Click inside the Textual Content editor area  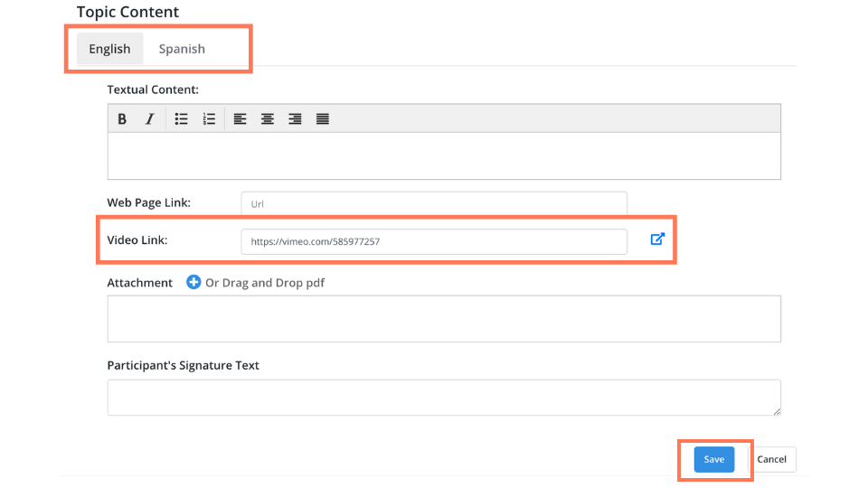click(444, 155)
